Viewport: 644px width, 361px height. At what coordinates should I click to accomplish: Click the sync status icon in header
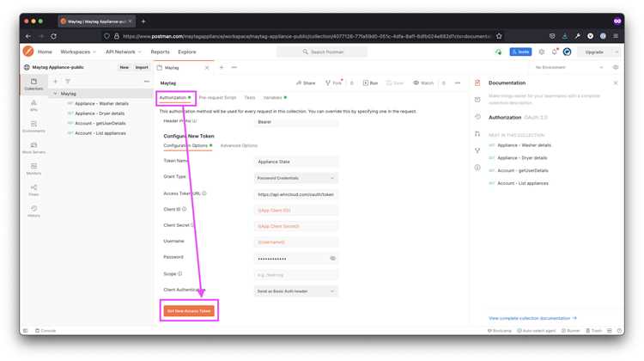point(498,52)
